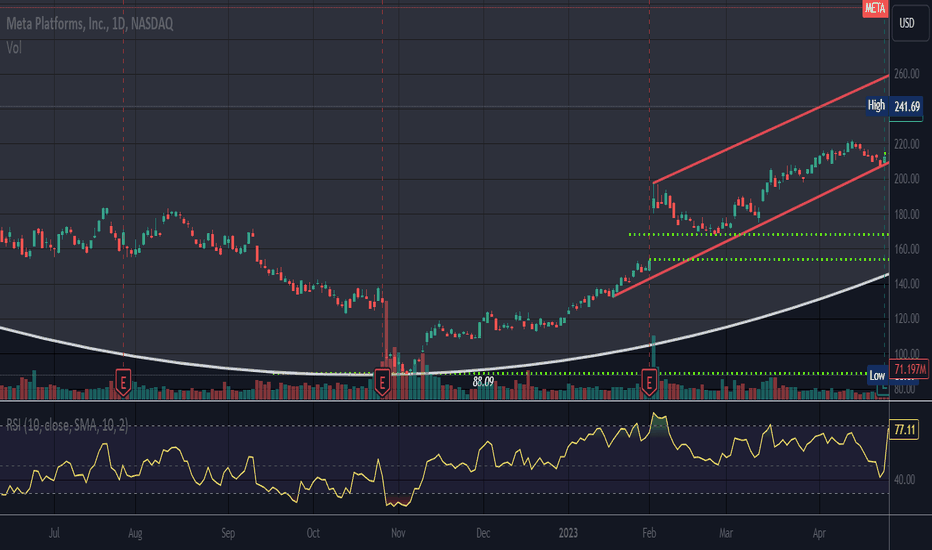
Task: Click the Feb label on time axis
Action: (649, 533)
